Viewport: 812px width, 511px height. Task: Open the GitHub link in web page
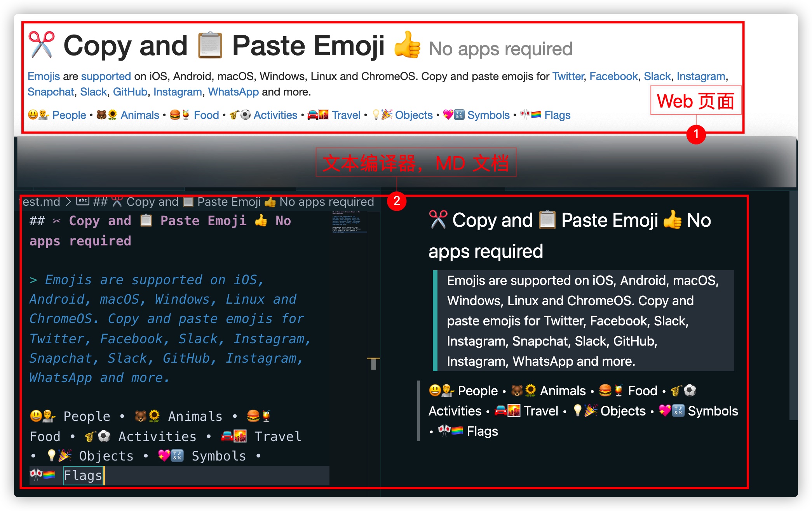point(130,92)
